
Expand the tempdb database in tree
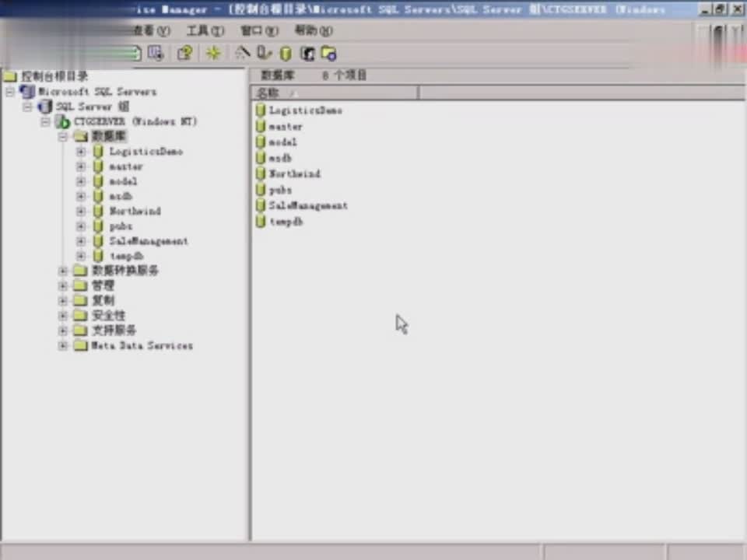tap(81, 256)
